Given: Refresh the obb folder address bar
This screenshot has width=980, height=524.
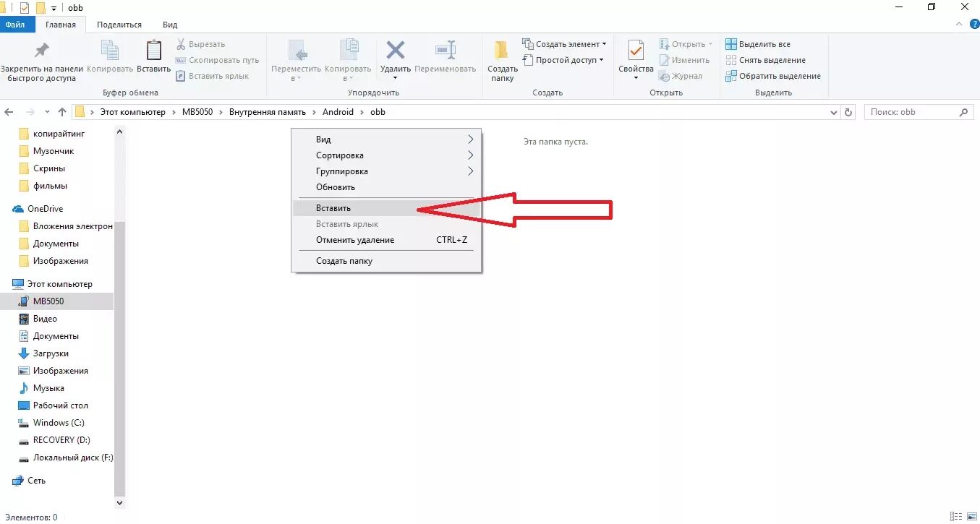Looking at the screenshot, I should coord(849,112).
